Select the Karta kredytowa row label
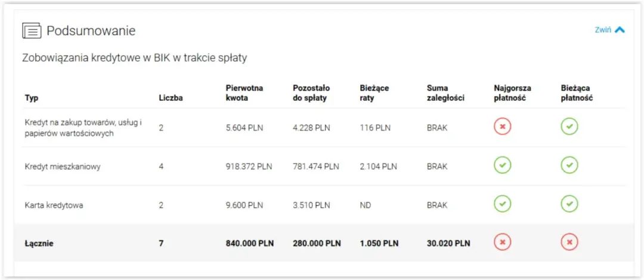This screenshot has width=644, height=280. [x=54, y=205]
